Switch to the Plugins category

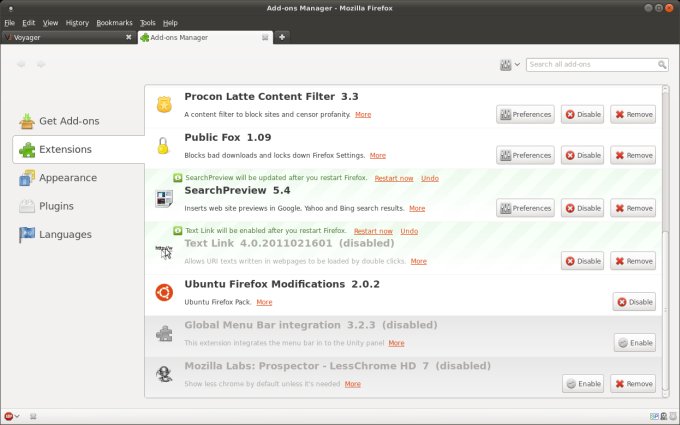pos(46,206)
